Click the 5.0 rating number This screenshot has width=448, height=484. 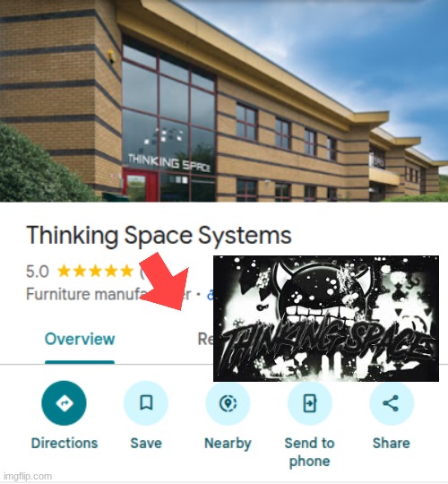click(38, 272)
